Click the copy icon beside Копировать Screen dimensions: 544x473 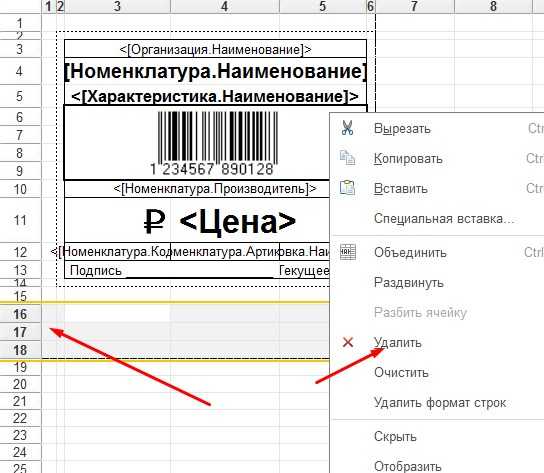point(347,158)
